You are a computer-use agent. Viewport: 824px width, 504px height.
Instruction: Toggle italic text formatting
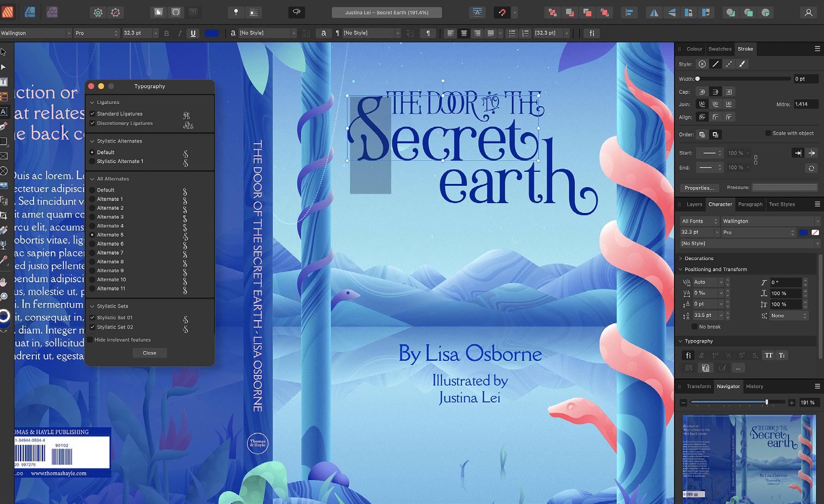coord(179,33)
